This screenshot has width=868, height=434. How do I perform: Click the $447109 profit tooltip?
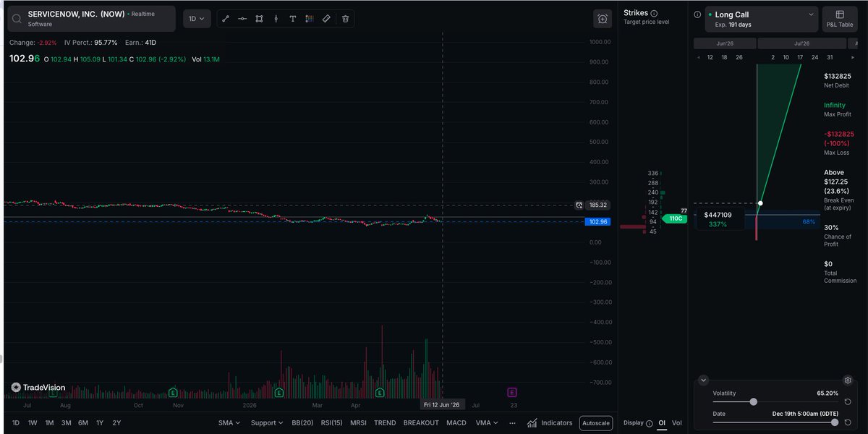pos(718,219)
